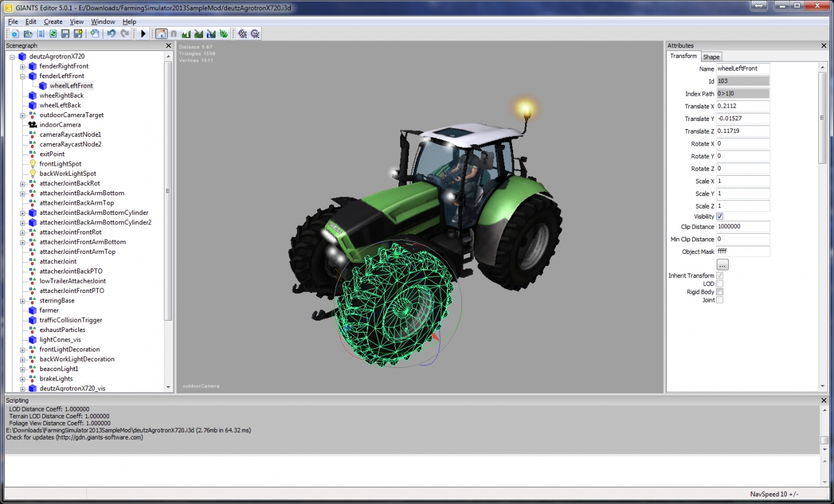Click the Scenegraph vertical scrollbar

click(168, 191)
